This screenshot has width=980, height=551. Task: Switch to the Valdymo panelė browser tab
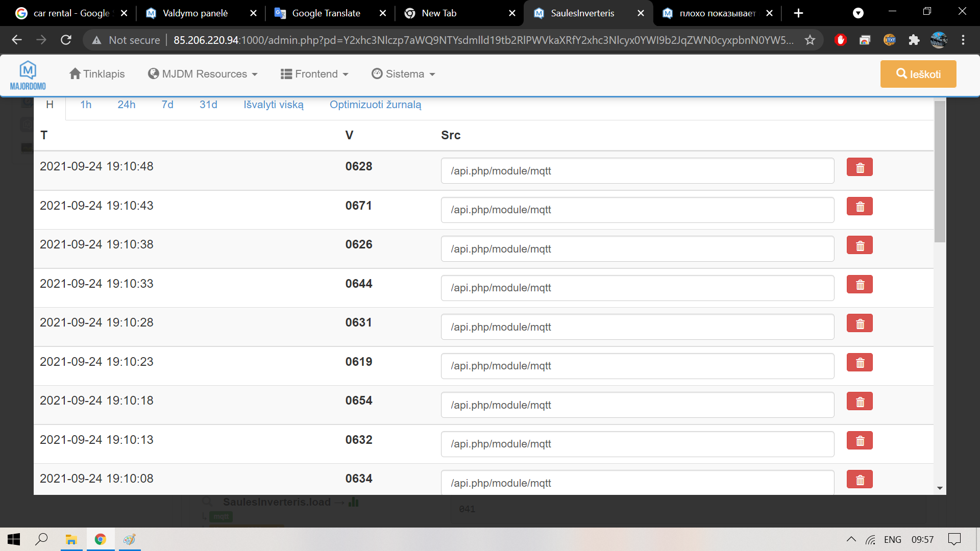point(195,13)
